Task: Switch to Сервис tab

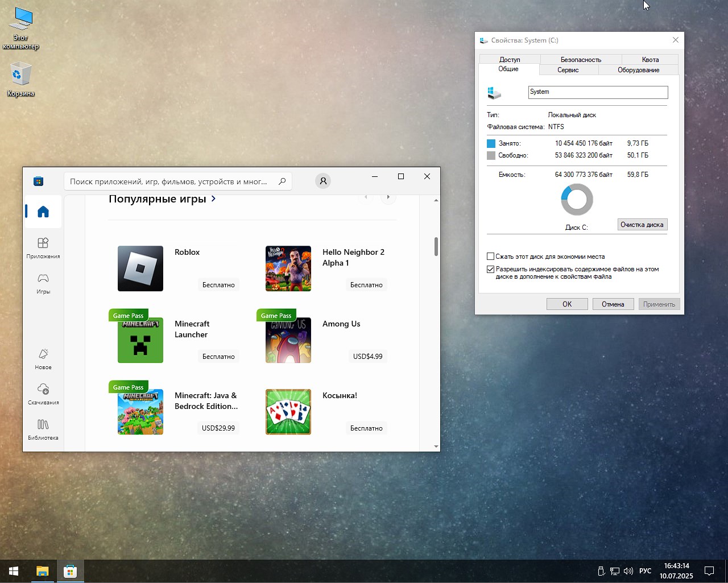Action: coord(568,70)
